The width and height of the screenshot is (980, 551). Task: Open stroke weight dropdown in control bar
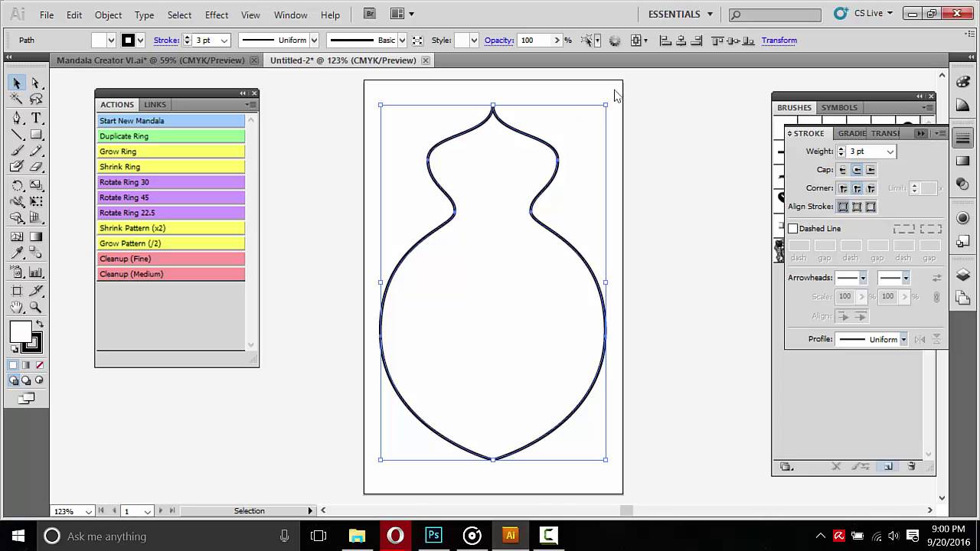[x=224, y=41]
